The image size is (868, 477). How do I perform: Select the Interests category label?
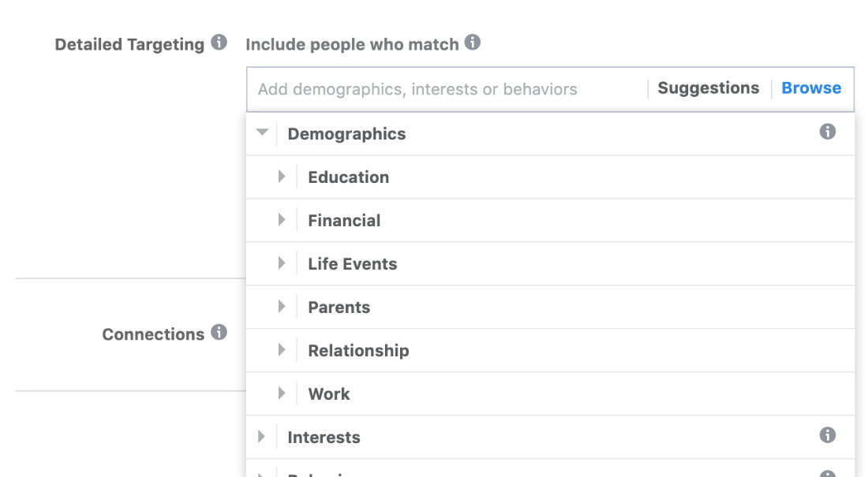tap(324, 438)
